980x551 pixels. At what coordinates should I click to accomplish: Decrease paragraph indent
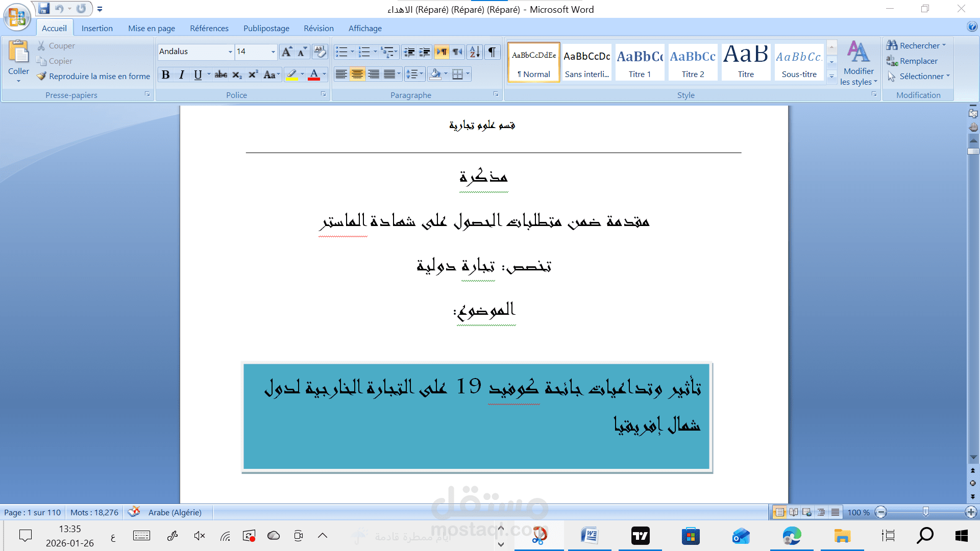click(x=409, y=52)
